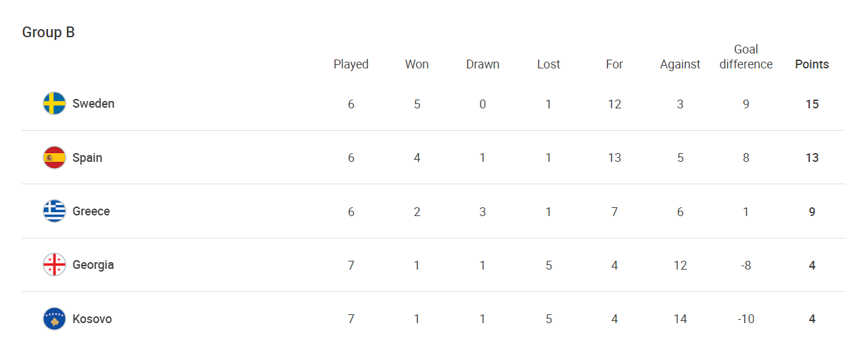The height and width of the screenshot is (359, 868).
Task: Click the Drawn column header
Action: point(482,64)
